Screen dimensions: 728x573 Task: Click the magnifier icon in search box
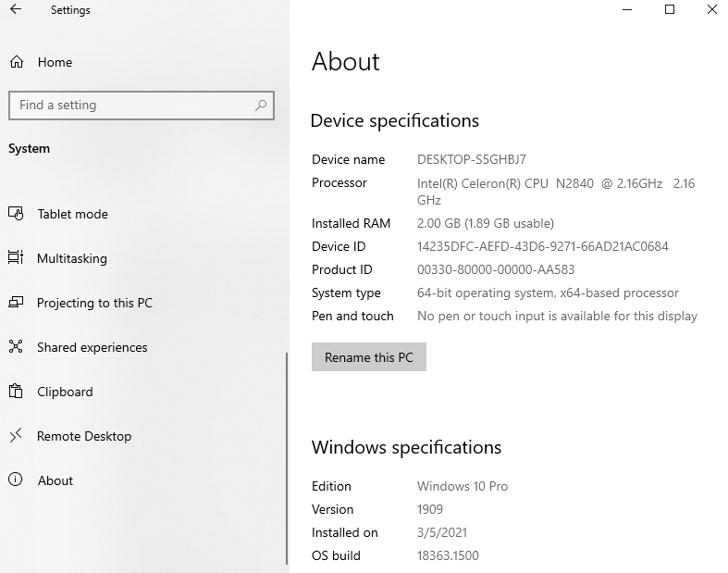point(262,106)
